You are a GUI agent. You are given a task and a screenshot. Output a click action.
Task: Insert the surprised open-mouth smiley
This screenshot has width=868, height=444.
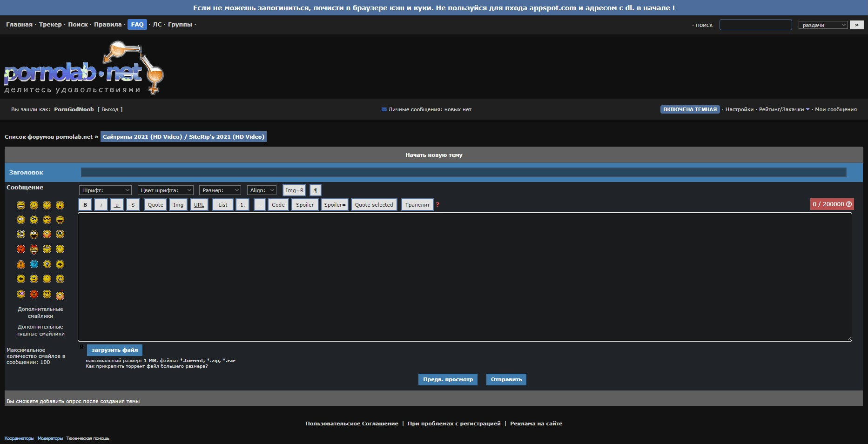60,205
